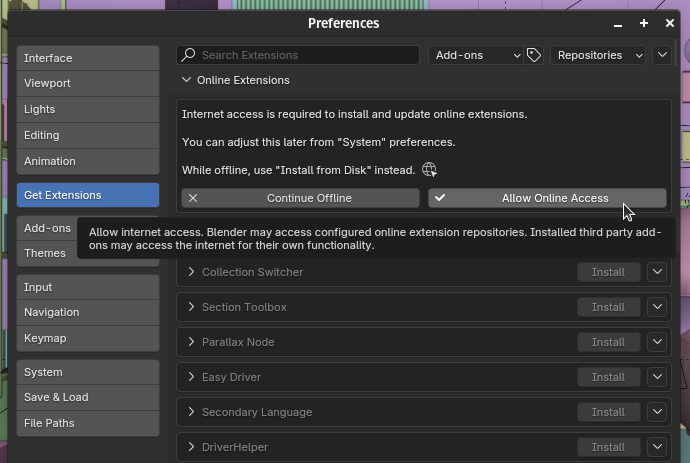The height and width of the screenshot is (463, 690).
Task: Open the System preferences tab
Action: pos(88,372)
